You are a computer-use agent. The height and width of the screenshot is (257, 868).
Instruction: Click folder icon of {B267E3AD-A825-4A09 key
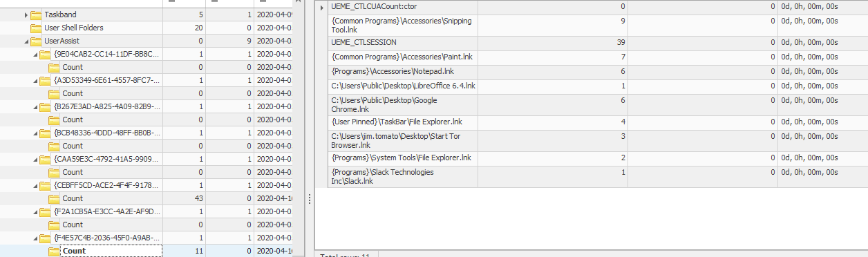[x=46, y=106]
